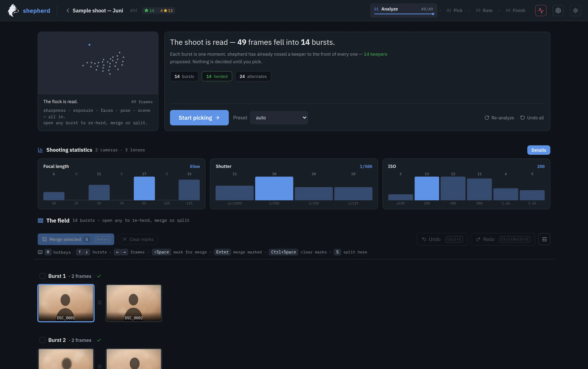Click the Enter merge marked key

222,252
